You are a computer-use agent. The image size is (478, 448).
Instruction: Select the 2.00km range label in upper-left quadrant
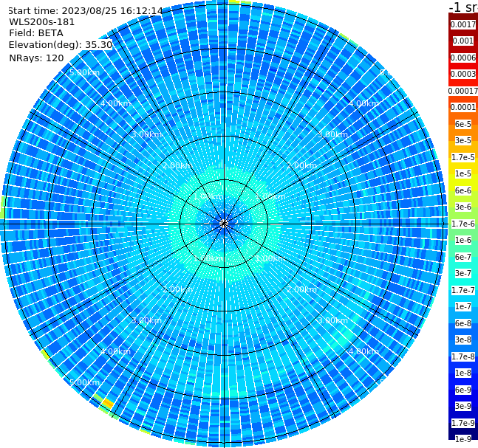coord(178,165)
